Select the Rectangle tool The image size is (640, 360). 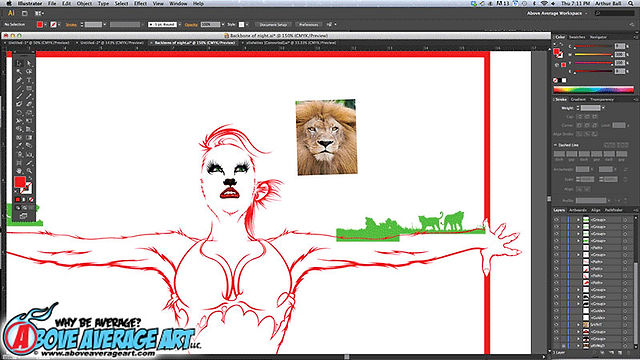point(29,88)
